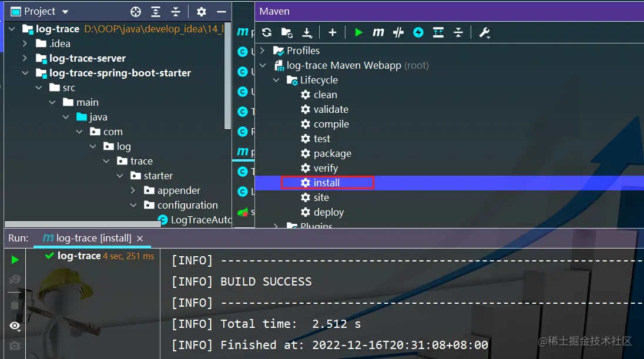644x359 pixels.
Task: Expand the log-trace-server module
Action: tap(25, 58)
